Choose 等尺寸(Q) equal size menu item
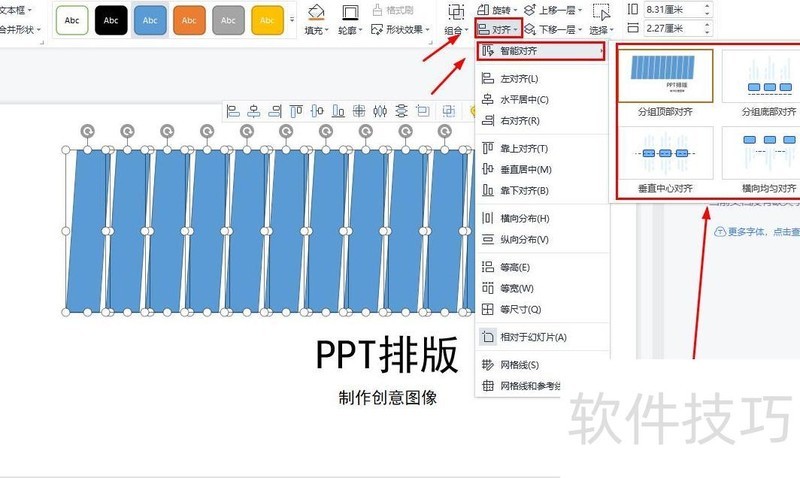The height and width of the screenshot is (478, 800). (x=542, y=309)
